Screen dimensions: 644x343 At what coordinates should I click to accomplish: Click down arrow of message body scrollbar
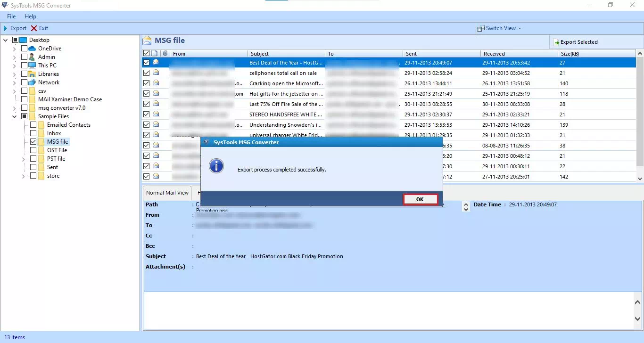(638, 318)
